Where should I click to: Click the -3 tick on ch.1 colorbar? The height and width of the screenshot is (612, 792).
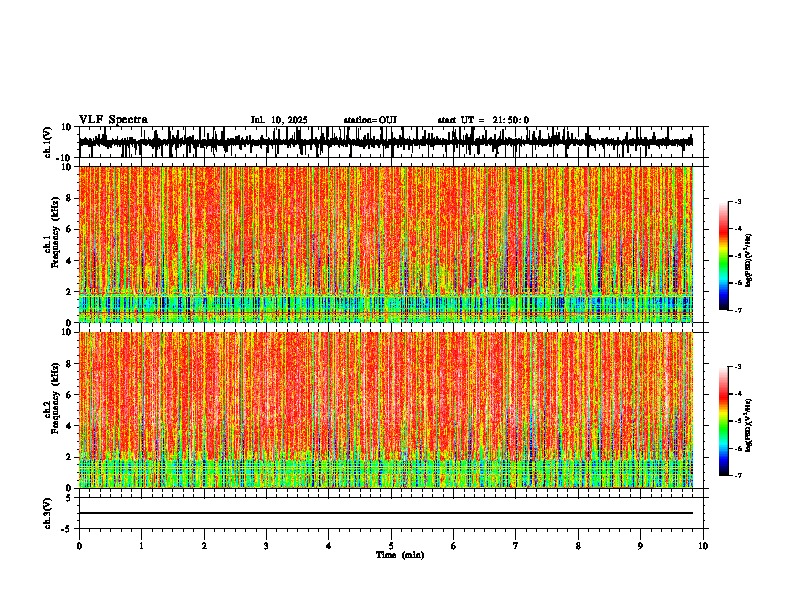[x=738, y=201]
